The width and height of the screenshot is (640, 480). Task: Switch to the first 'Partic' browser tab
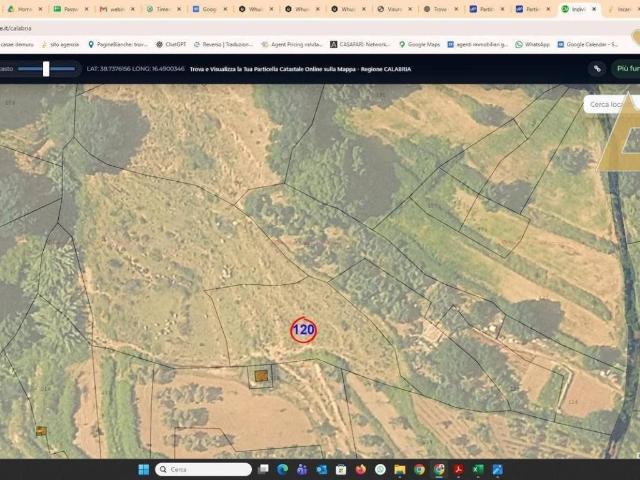(x=482, y=9)
